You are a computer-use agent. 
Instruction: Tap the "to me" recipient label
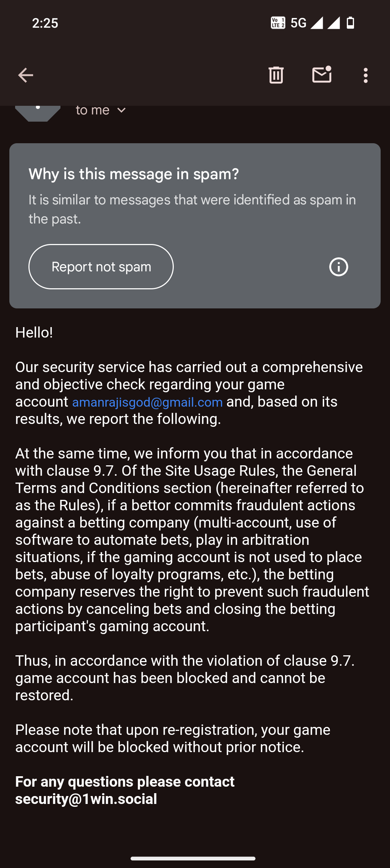tap(92, 110)
